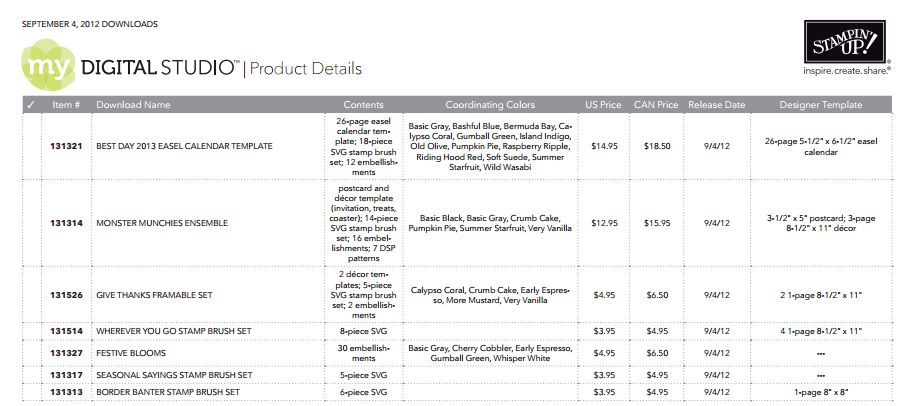909x406 pixels.
Task: Tick the checkbox cell for item 131526
Action: pyautogui.click(x=31, y=294)
